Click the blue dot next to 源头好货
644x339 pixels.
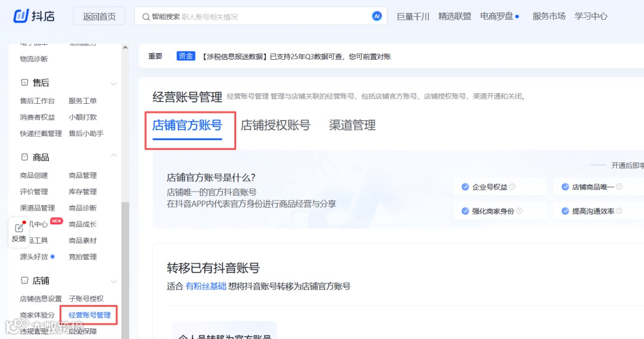click(x=52, y=257)
